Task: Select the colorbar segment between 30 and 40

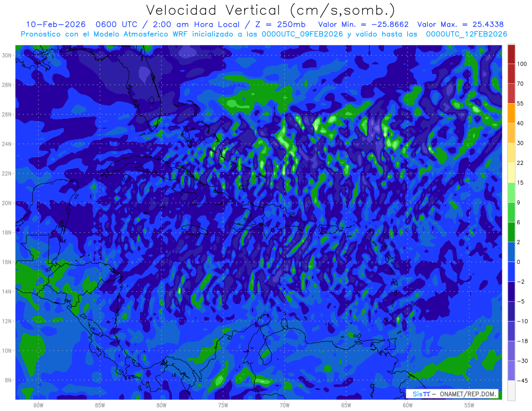Action: (x=511, y=133)
